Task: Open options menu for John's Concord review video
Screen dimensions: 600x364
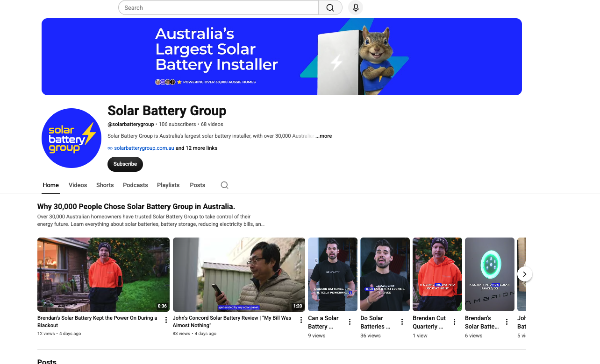Action: point(301,320)
